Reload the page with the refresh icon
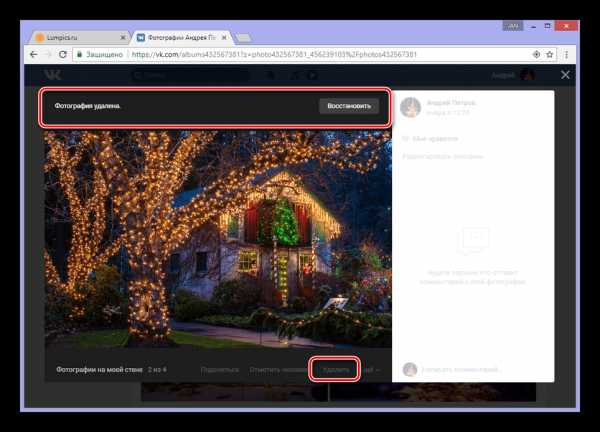This screenshot has width=600, height=432. click(63, 54)
